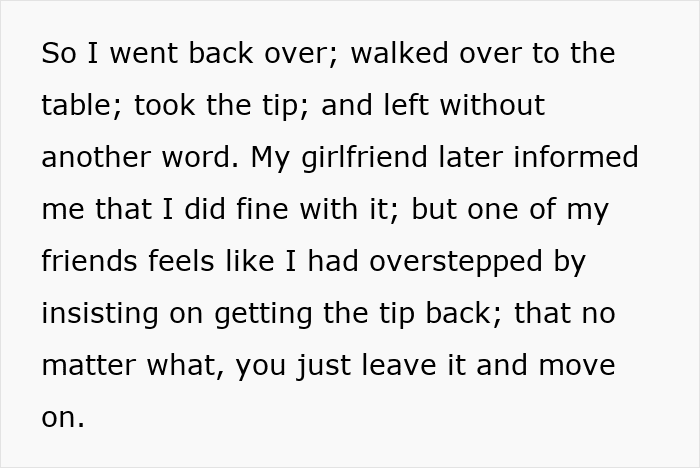700x468 pixels.
Task: Click the word "without" on second line
Action: (492, 104)
